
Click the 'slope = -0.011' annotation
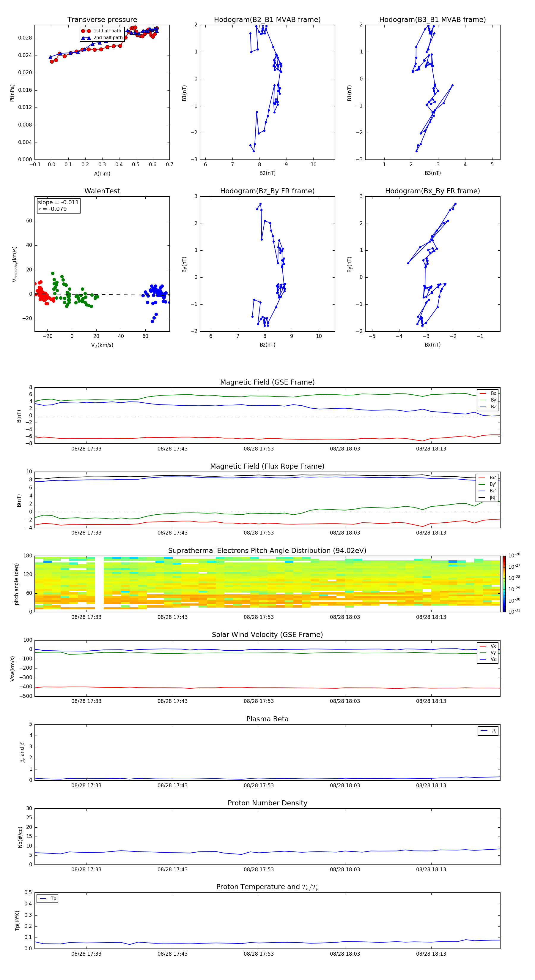(x=58, y=203)
